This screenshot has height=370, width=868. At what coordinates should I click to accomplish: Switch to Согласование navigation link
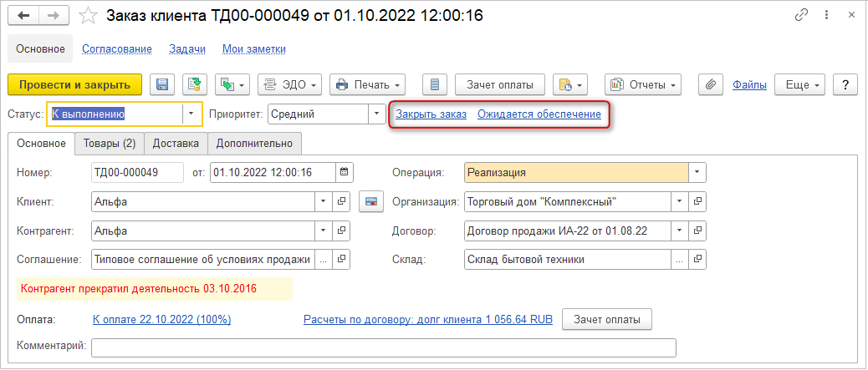point(117,48)
